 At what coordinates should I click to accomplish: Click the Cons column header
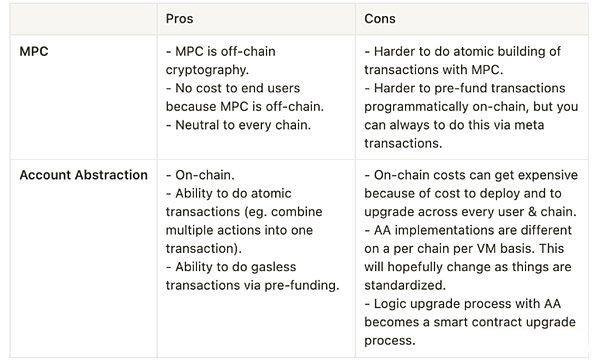click(x=380, y=19)
